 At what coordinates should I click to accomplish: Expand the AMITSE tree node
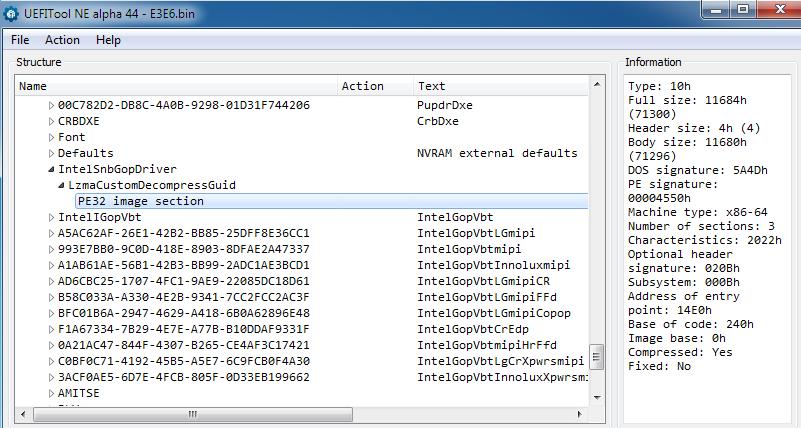coord(51,393)
